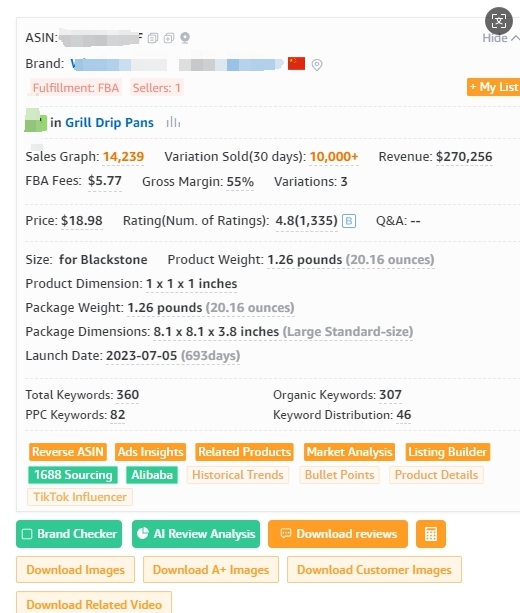Click Organic Keywords value 307

coord(391,395)
